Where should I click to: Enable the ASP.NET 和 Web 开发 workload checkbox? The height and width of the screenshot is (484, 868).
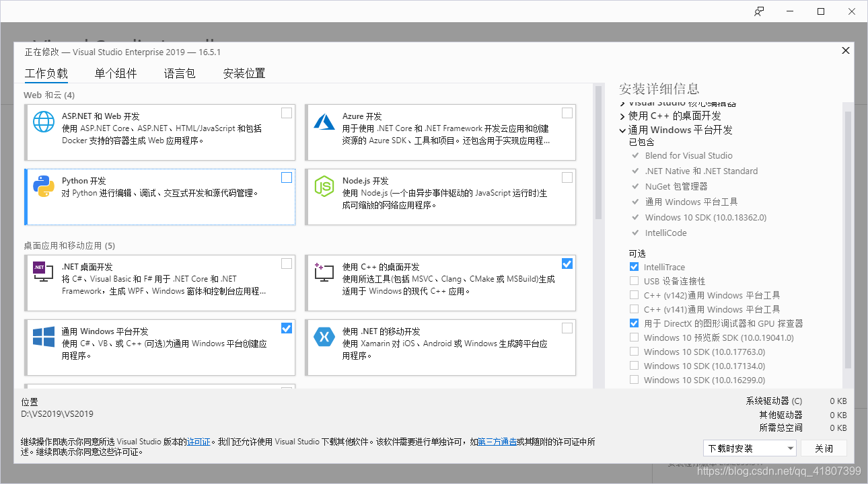(x=287, y=113)
